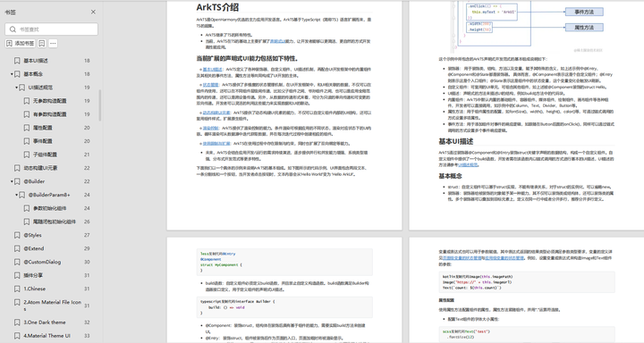Click the bookmark icon beside 3.One Dark theme
This screenshot has height=343, width=644.
17,322
